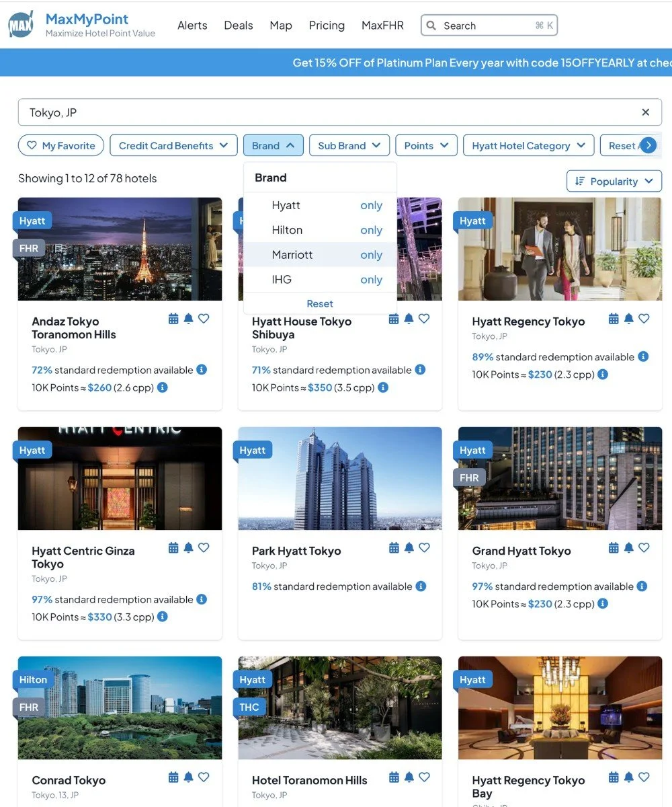Screen dimensions: 672x807
Task: Open Popularity sort dropdown
Action: pos(614,182)
